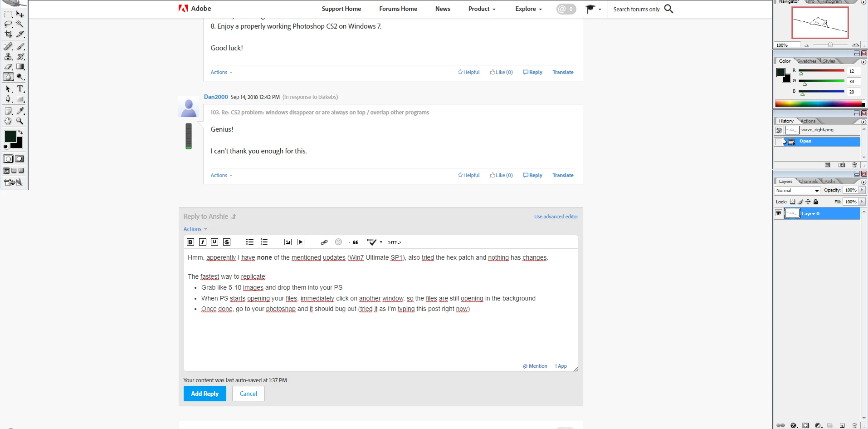Select the Rectangular Marquee tool
The width and height of the screenshot is (868, 429).
(x=8, y=14)
